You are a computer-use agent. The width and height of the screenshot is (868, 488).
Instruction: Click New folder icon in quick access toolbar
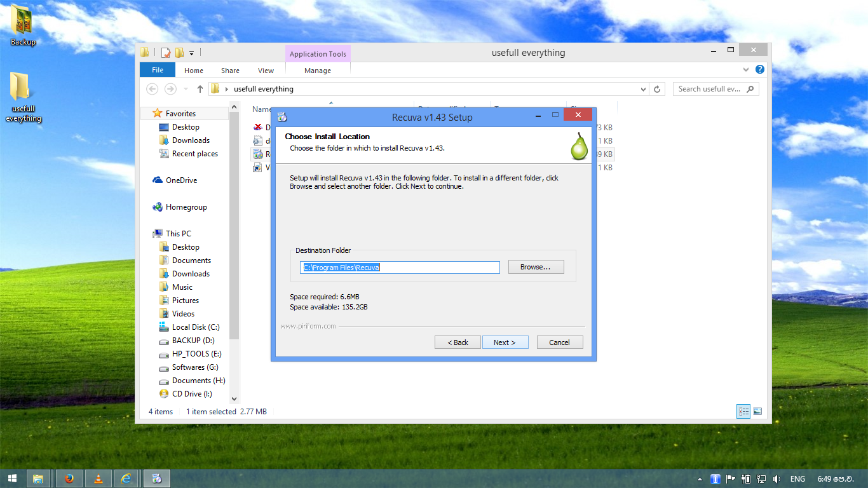click(179, 53)
